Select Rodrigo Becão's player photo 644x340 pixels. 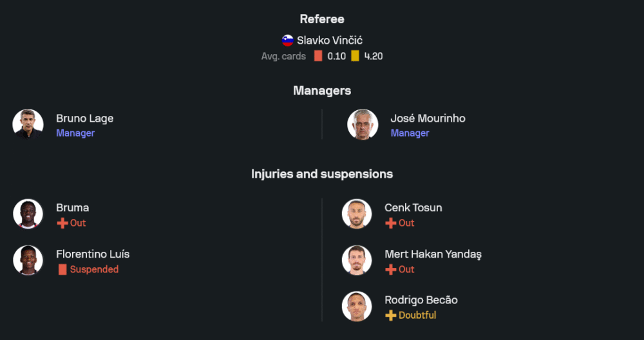point(357,307)
